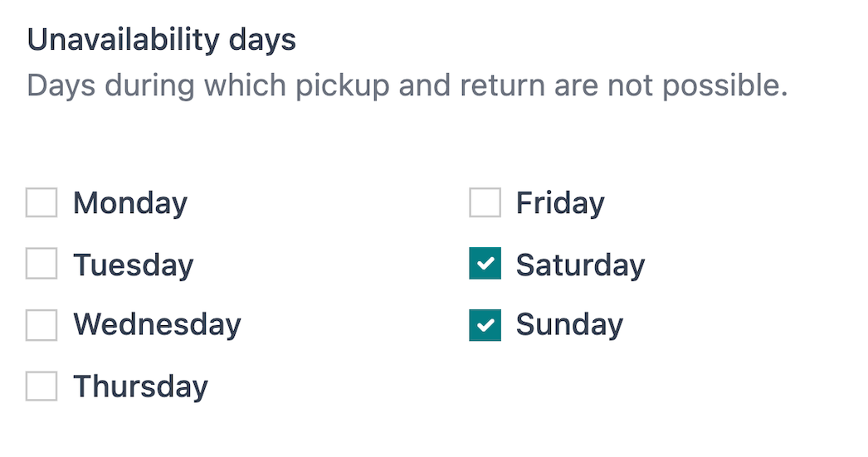
Task: Uncheck the teal Saturday checkbox
Action: (485, 264)
